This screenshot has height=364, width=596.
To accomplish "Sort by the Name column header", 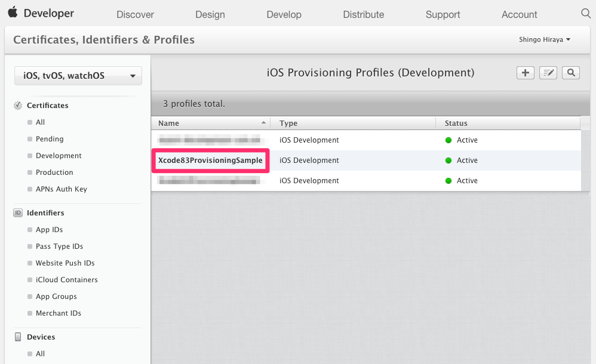I will [x=211, y=123].
